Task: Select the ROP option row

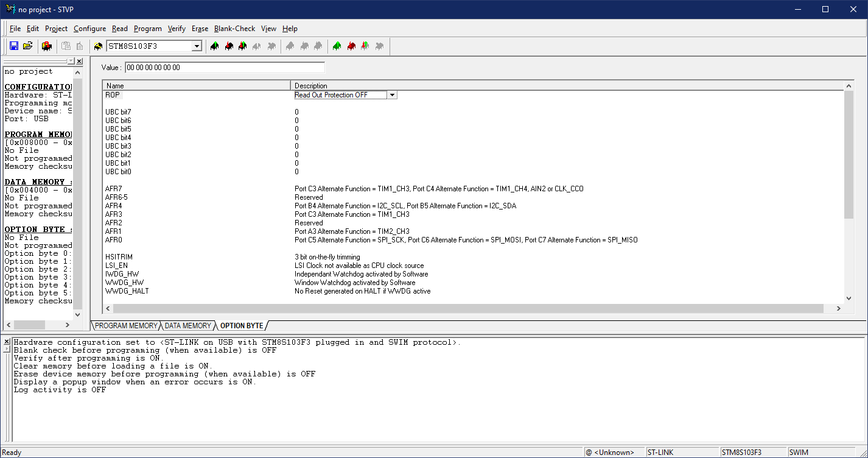Action: 474,95
